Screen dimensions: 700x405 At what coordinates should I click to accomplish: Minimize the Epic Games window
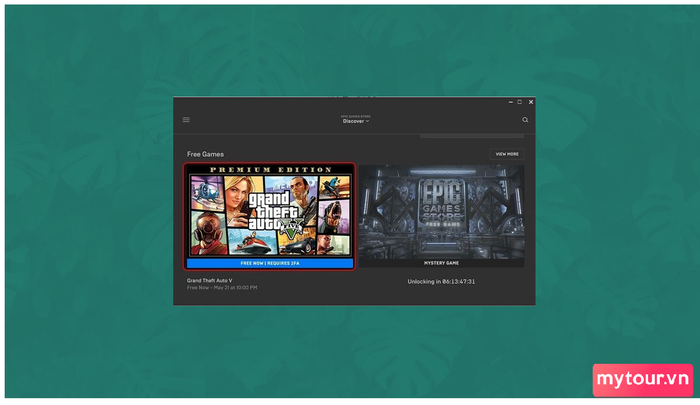point(511,102)
